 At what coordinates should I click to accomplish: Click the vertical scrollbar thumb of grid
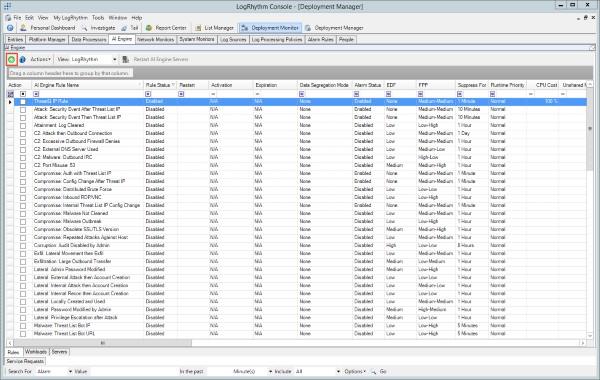pos(590,128)
